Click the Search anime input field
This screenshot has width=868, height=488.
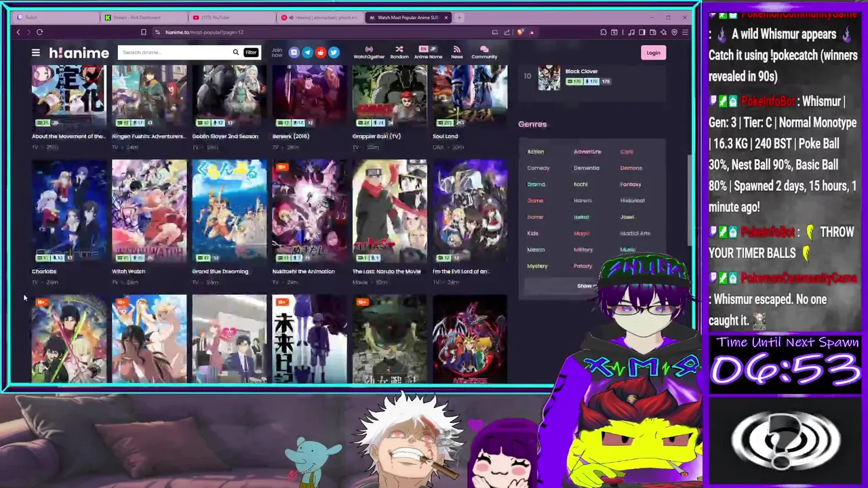coord(175,52)
